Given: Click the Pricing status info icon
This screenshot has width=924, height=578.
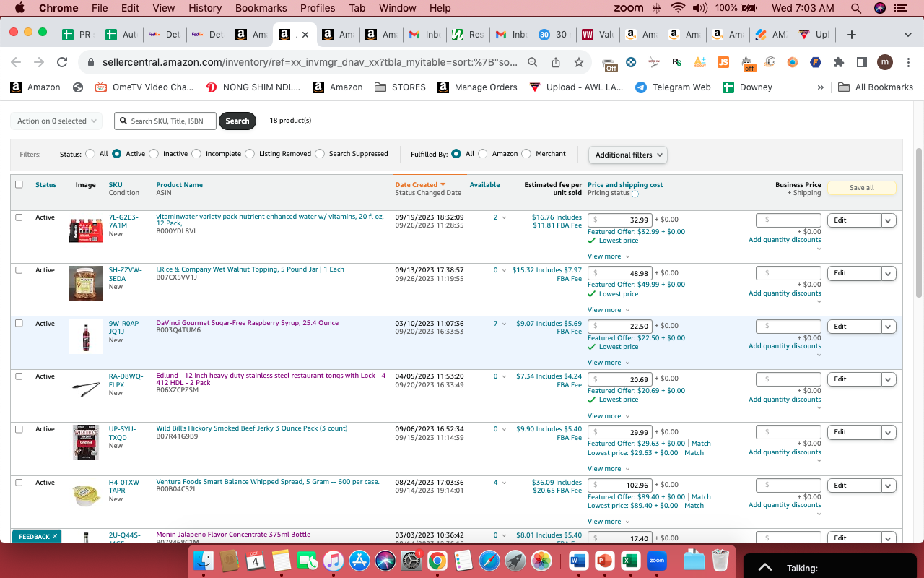Looking at the screenshot, I should (x=635, y=194).
